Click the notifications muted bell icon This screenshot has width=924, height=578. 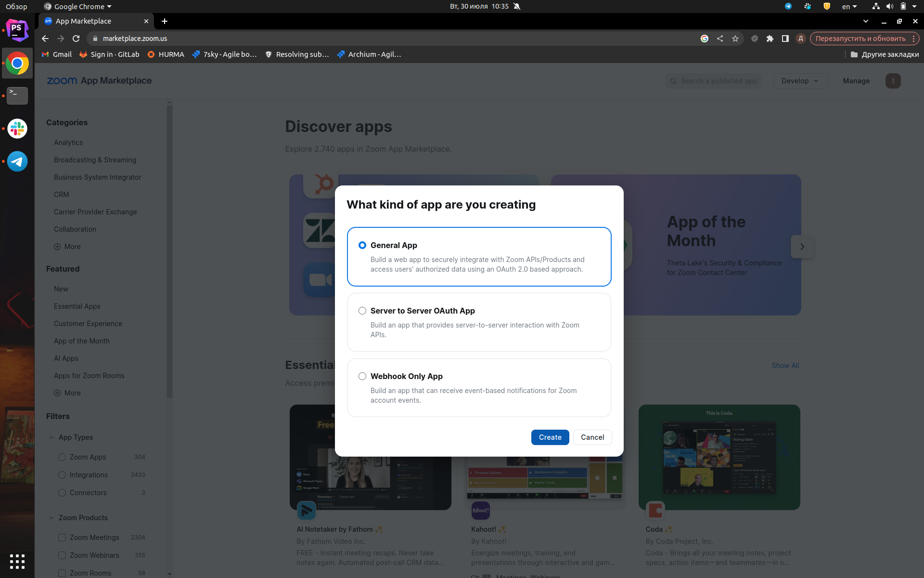pyautogui.click(x=517, y=6)
